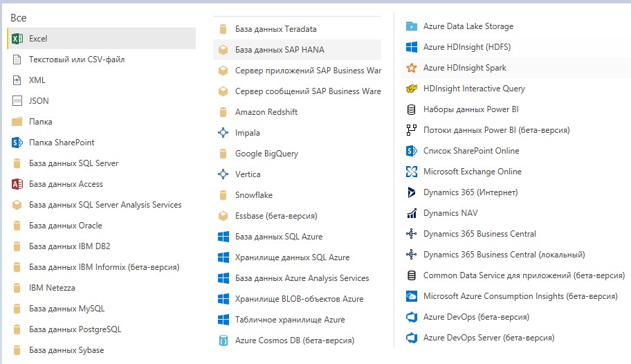Click the Impala connector icon
The width and height of the screenshot is (631, 364).
(x=223, y=133)
